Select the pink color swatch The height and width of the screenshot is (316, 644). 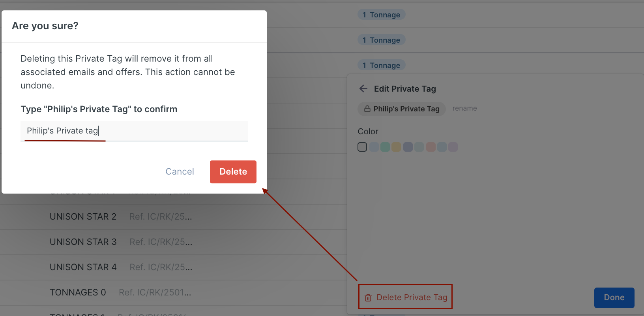pos(431,147)
